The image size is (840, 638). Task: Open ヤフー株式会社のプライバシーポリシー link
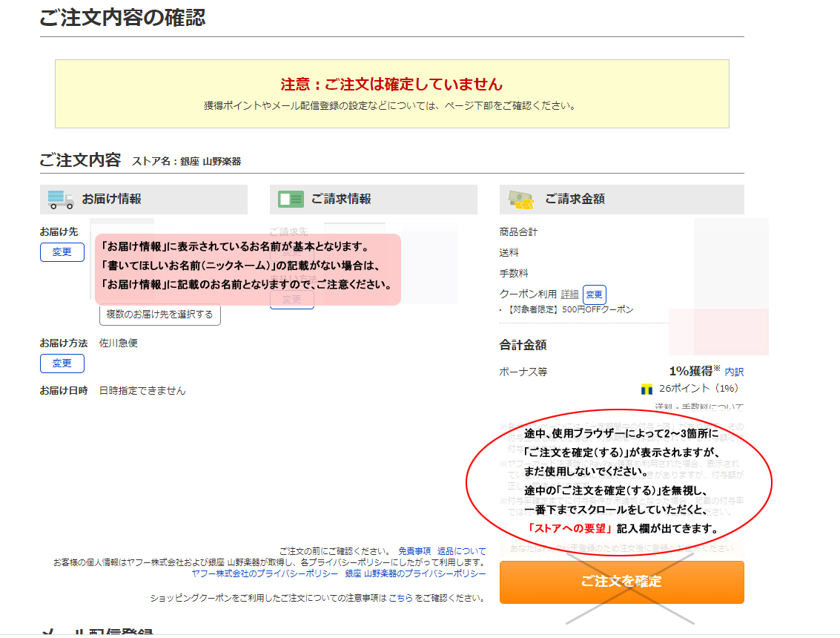[x=263, y=573]
